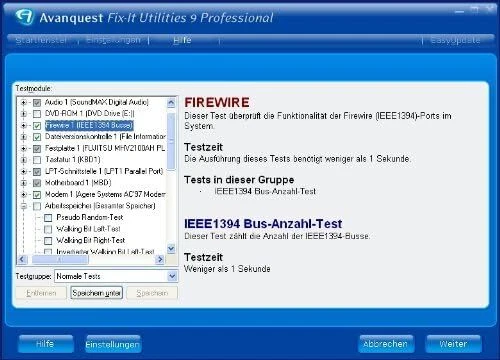500x360 pixels.
Task: Click the horizontal scroll right arrow
Action: [160, 259]
